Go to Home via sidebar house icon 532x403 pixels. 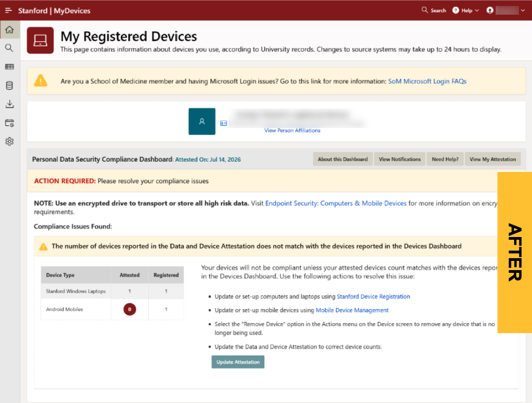tap(10, 29)
